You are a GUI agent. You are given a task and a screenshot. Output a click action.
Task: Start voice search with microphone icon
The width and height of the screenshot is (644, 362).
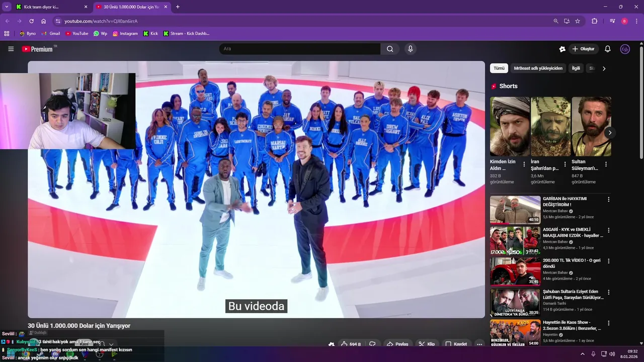point(411,49)
